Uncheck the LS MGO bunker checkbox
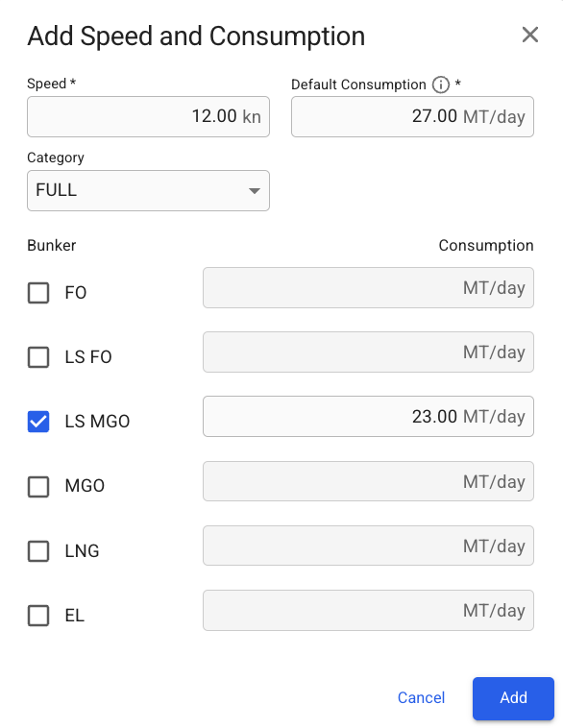Image resolution: width=563 pixels, height=728 pixels. [38, 422]
